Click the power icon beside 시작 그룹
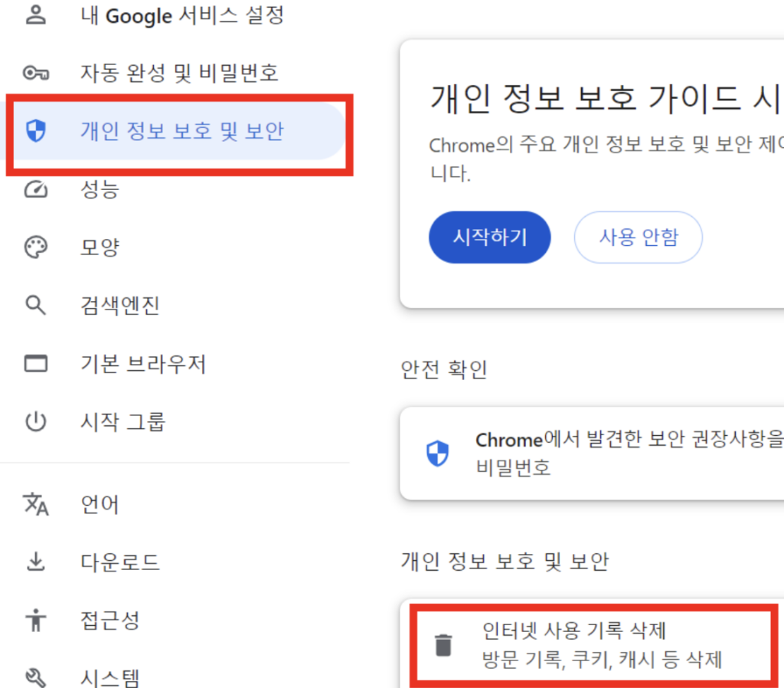This screenshot has width=784, height=688. [36, 421]
